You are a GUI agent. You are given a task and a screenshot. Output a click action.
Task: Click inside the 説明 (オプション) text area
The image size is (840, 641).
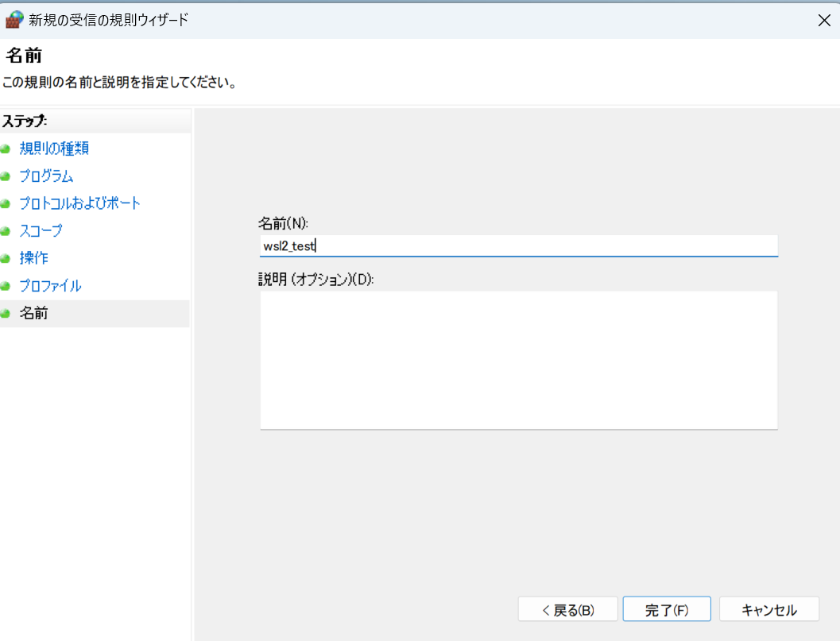[x=518, y=359]
